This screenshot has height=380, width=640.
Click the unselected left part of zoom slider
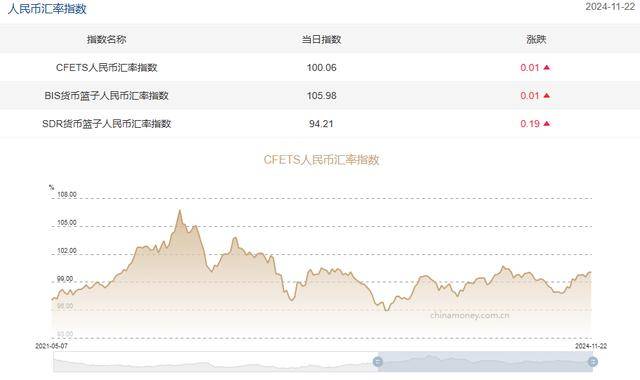click(216, 362)
